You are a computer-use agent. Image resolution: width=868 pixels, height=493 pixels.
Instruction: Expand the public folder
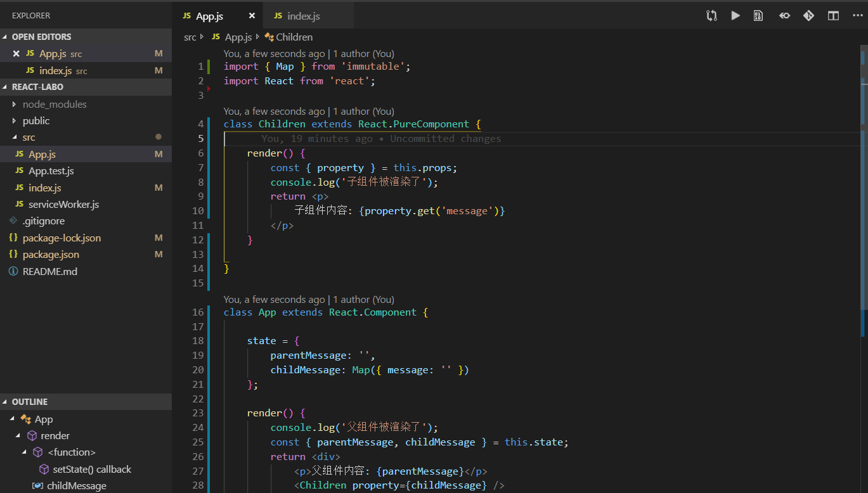36,120
